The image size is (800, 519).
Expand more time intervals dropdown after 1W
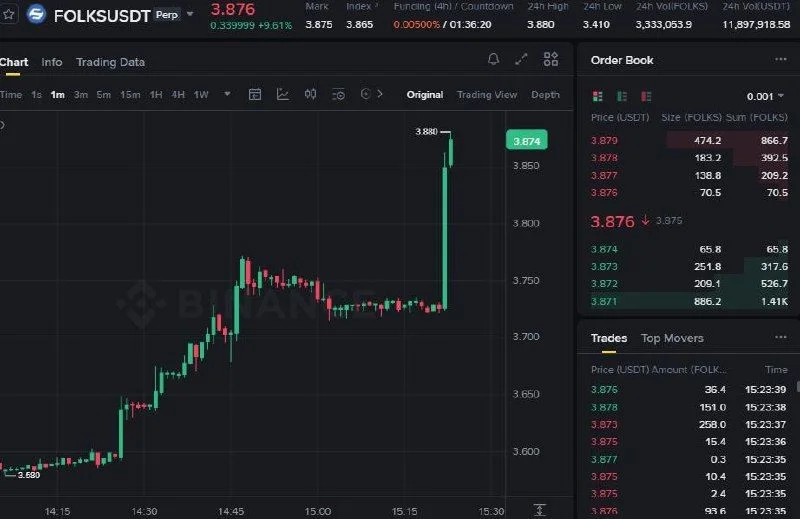(x=228, y=94)
